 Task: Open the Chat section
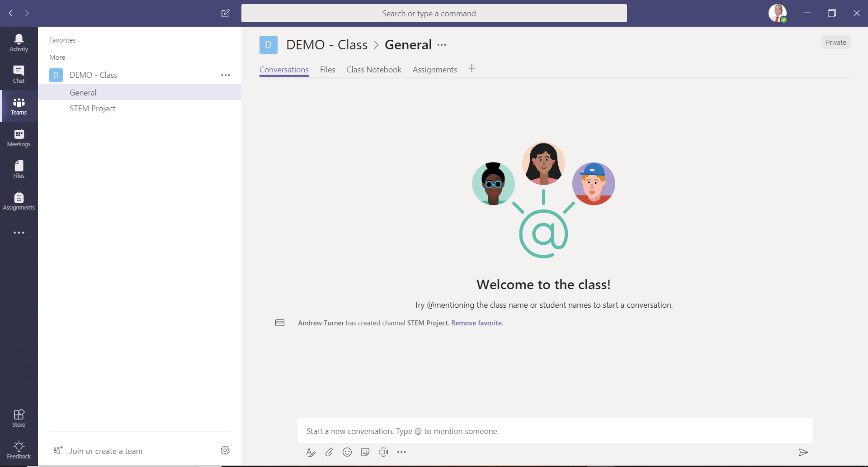click(x=19, y=75)
